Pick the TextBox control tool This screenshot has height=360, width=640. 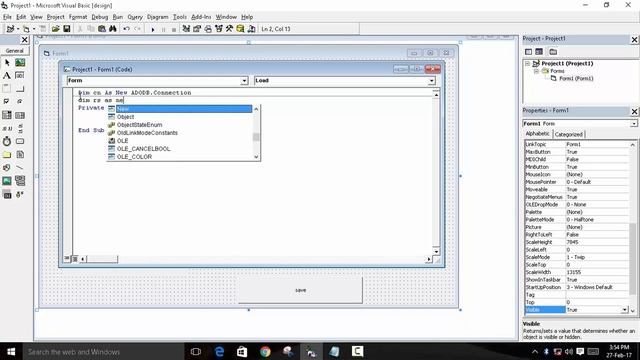[20, 76]
